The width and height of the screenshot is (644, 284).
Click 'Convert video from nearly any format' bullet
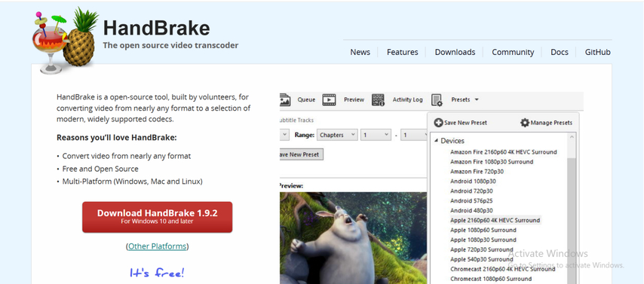[x=127, y=156]
